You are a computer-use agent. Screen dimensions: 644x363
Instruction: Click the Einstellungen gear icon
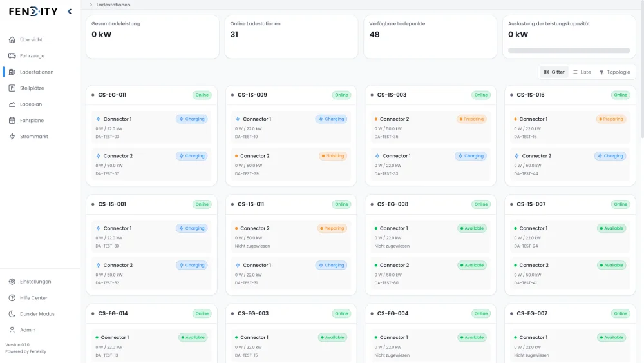coord(12,282)
